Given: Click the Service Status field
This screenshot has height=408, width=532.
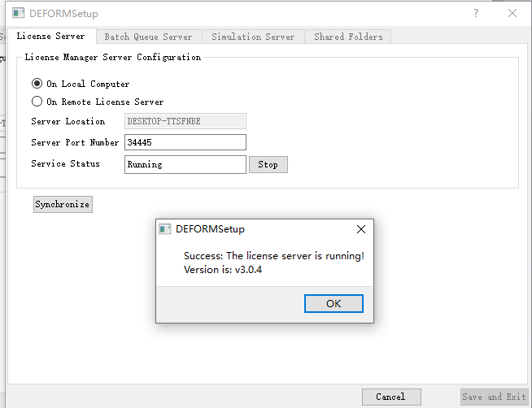Looking at the screenshot, I should 185,164.
